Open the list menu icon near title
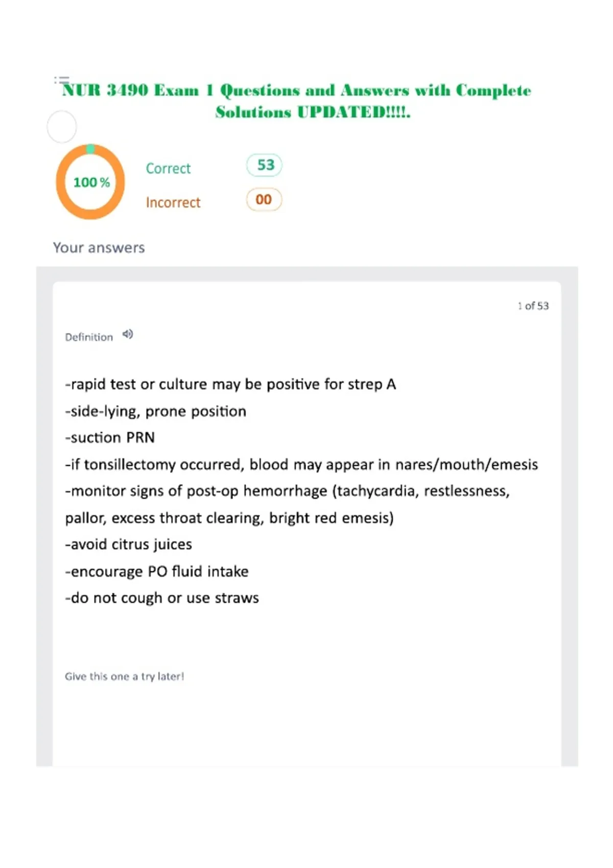613x868 pixels. (x=61, y=80)
